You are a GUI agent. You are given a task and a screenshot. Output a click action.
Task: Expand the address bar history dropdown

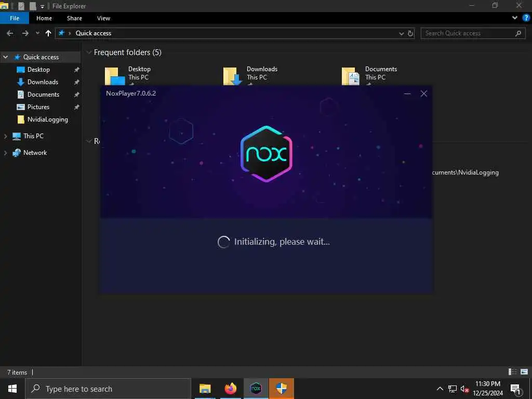click(x=402, y=33)
